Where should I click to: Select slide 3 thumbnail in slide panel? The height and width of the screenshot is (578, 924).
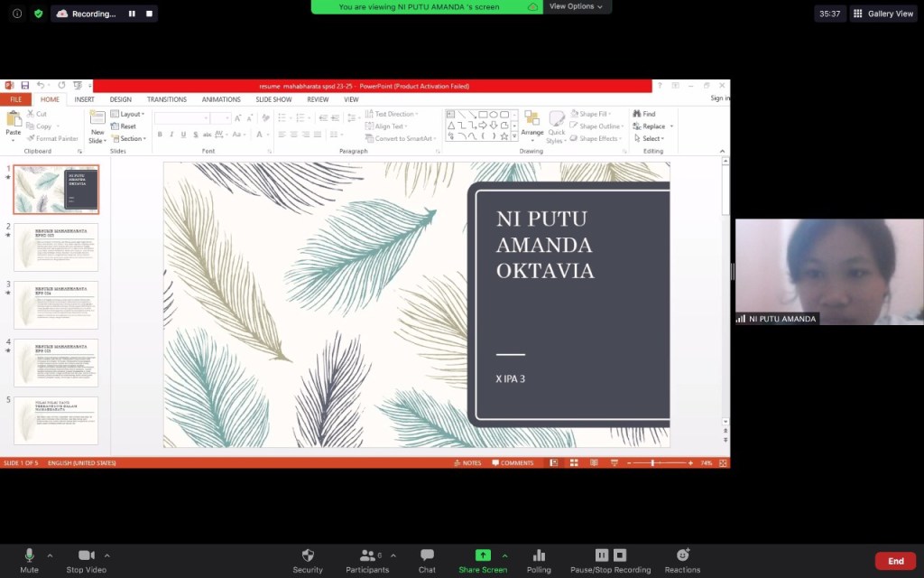pyautogui.click(x=56, y=304)
